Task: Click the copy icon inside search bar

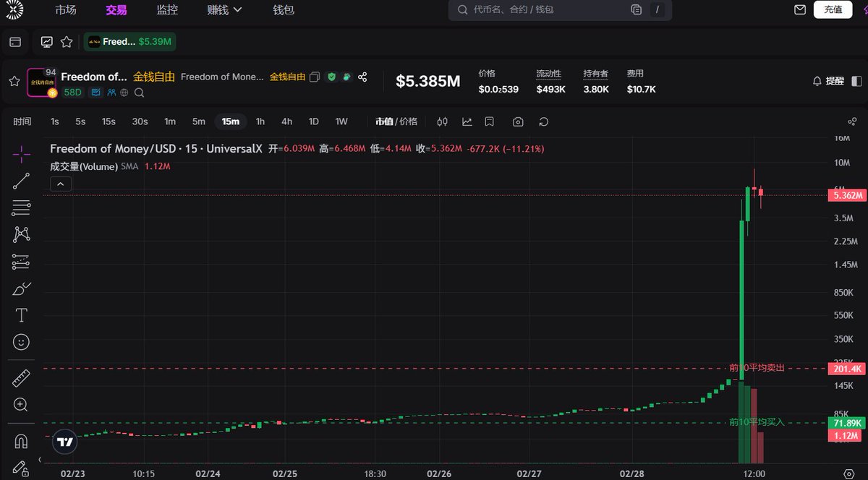Action: [637, 10]
